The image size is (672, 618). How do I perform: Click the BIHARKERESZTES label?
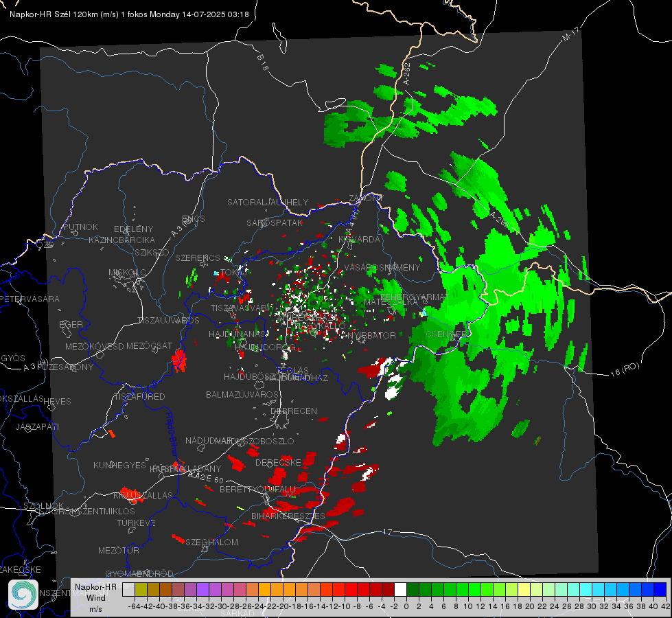pos(288,516)
